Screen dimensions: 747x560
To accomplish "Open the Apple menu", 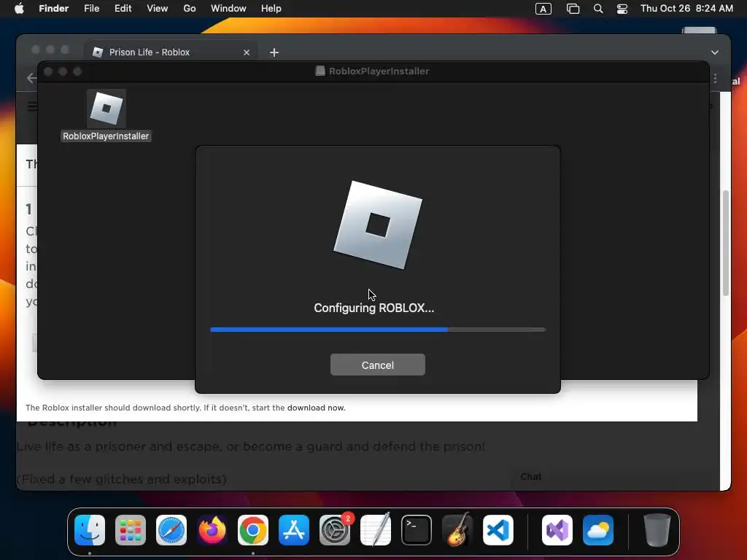I will click(19, 9).
